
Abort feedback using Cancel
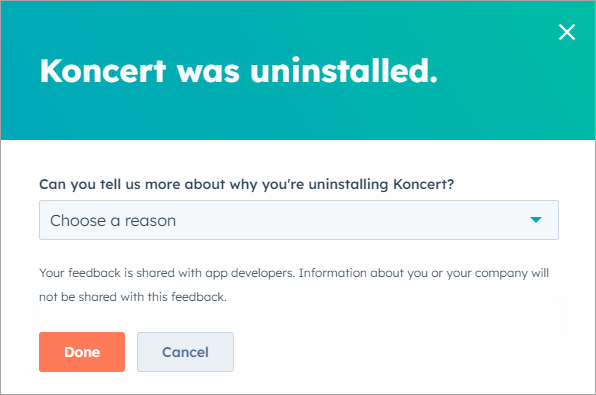coord(185,352)
